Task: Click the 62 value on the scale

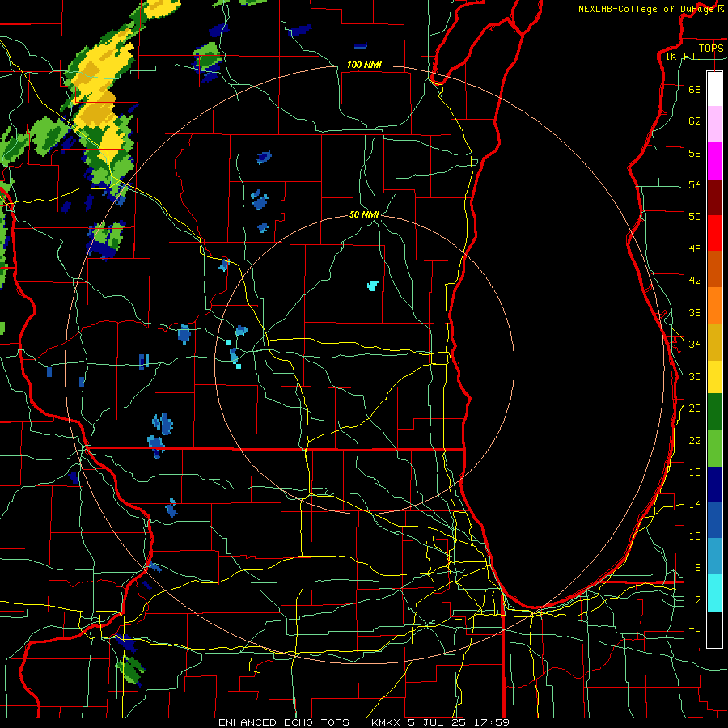Action: tap(695, 121)
